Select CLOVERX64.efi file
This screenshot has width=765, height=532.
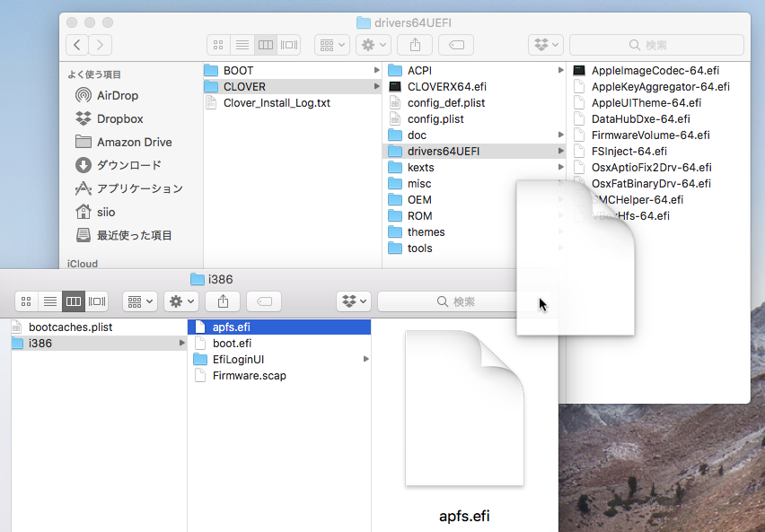476,87
